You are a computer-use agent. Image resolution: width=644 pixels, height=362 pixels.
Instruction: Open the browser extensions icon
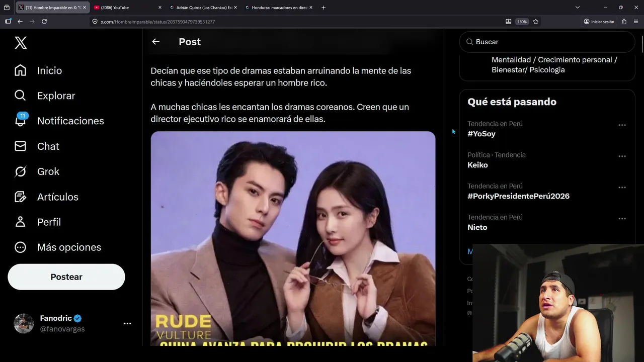(624, 22)
